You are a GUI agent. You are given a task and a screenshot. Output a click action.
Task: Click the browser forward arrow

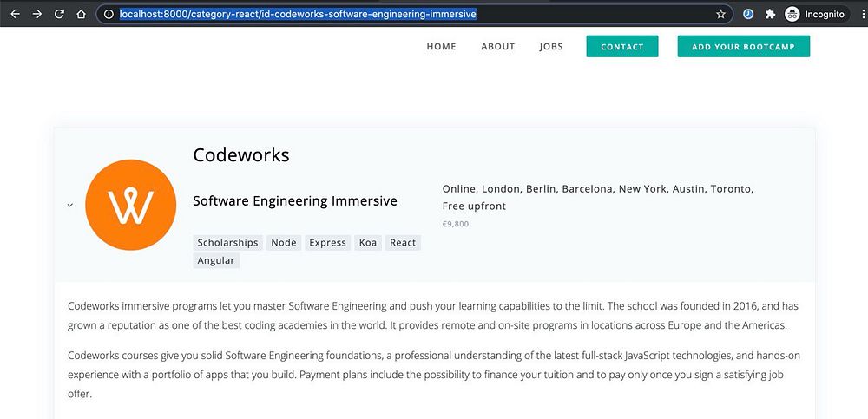37,15
